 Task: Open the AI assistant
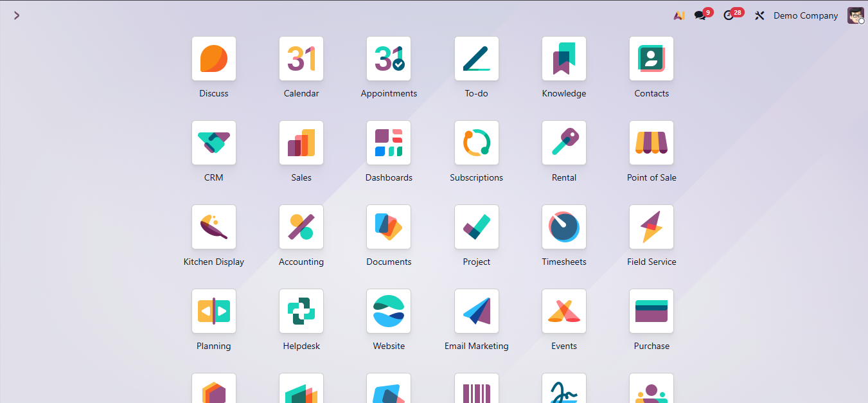click(x=679, y=15)
